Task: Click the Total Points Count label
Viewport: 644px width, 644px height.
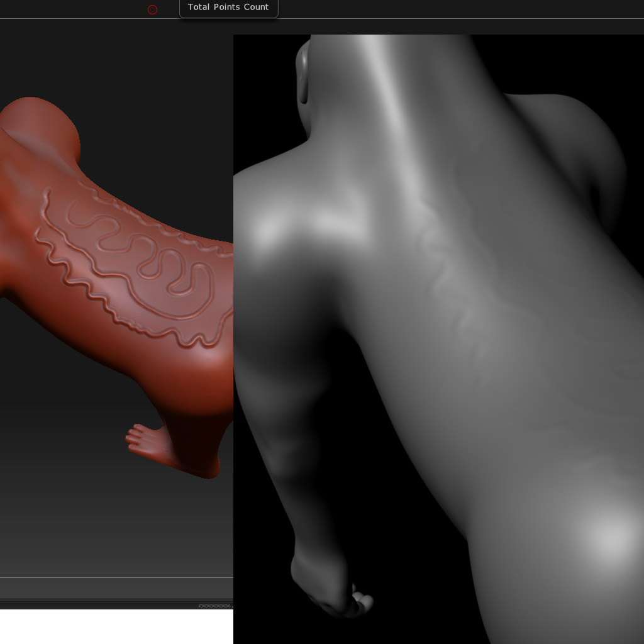Action: (x=228, y=7)
